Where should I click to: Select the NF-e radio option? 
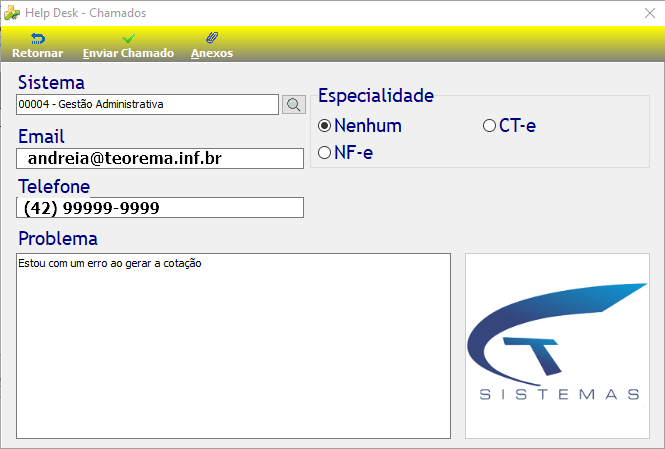click(345, 153)
